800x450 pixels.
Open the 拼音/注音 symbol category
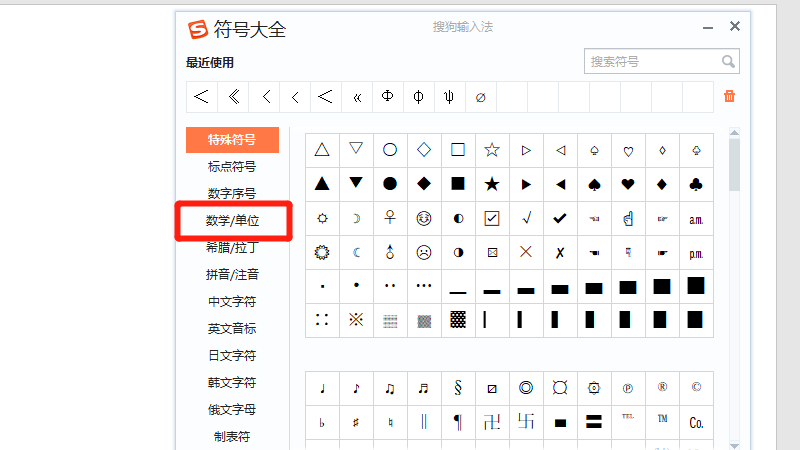coord(232,274)
